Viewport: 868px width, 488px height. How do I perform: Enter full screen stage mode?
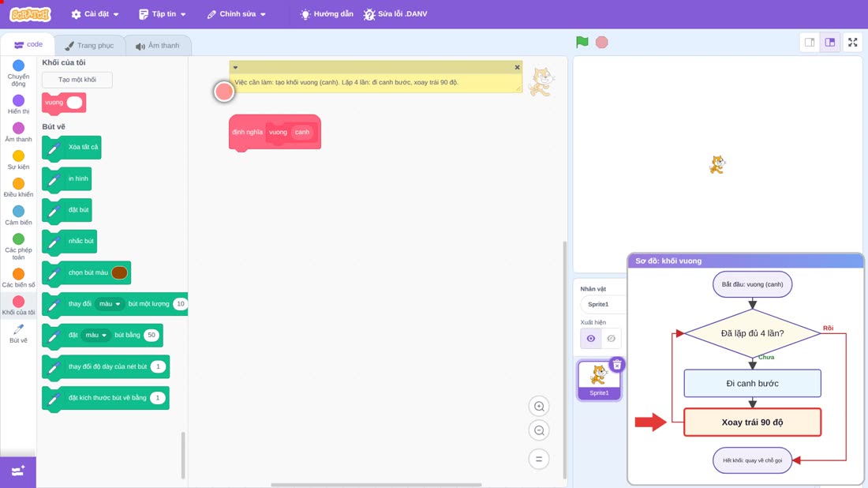tap(852, 42)
